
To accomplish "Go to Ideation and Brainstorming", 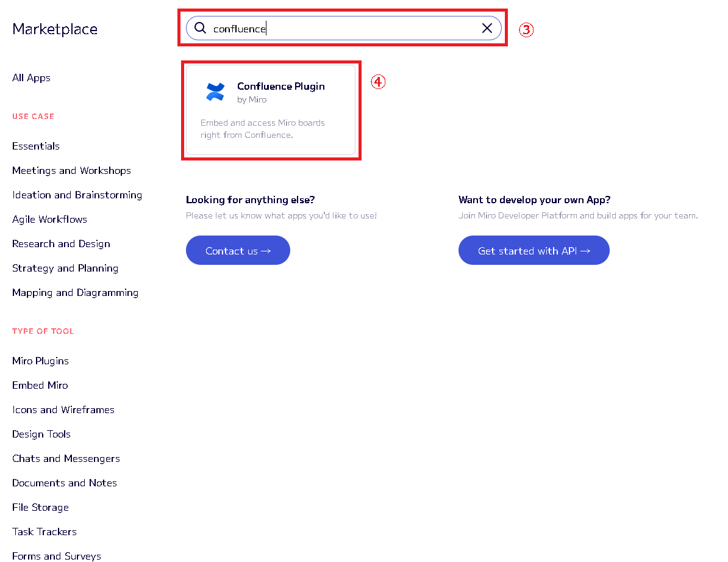I will tap(77, 195).
